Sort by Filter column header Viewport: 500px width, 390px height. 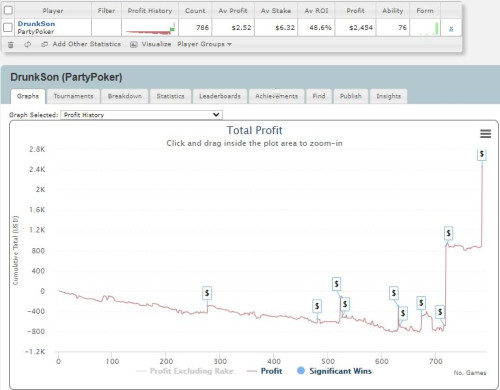tap(106, 11)
